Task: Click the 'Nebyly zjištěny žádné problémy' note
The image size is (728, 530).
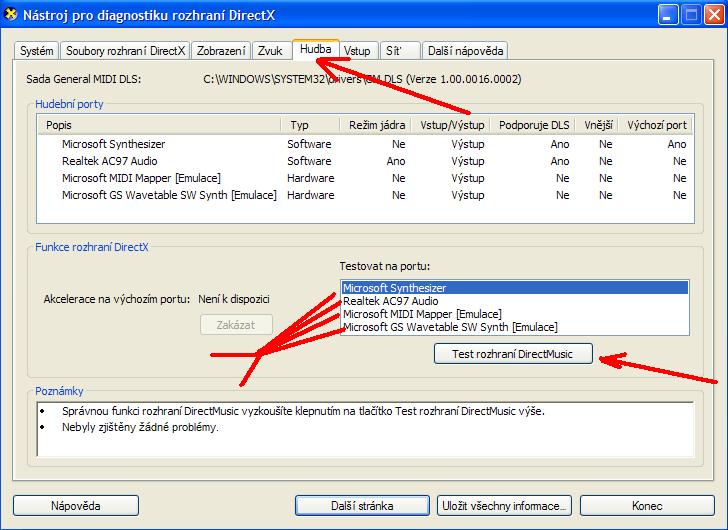Action: tap(140, 427)
